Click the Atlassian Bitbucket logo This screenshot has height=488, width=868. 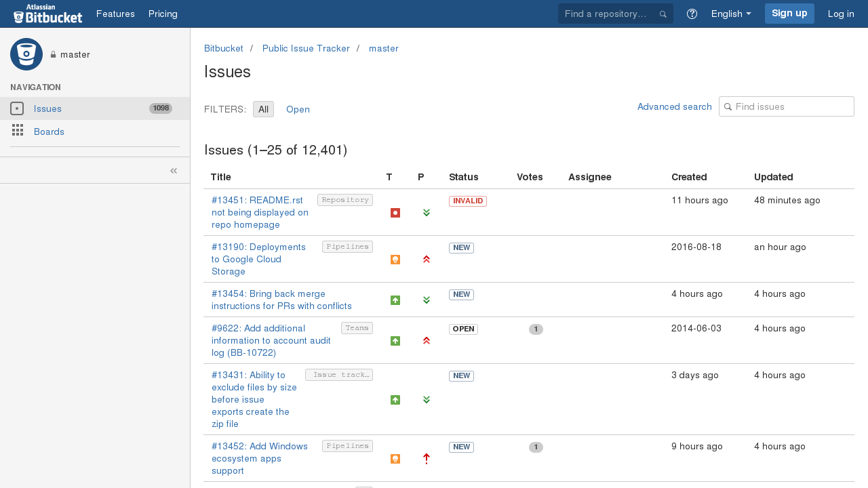click(x=48, y=14)
